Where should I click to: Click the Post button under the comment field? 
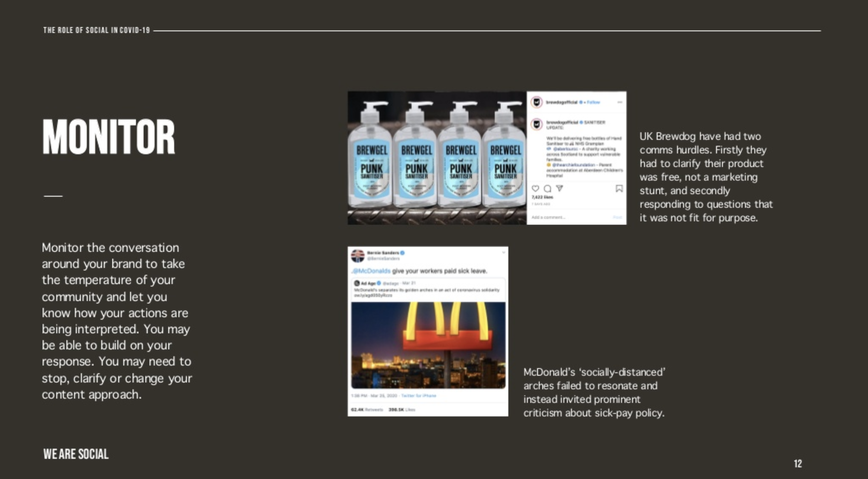[617, 217]
